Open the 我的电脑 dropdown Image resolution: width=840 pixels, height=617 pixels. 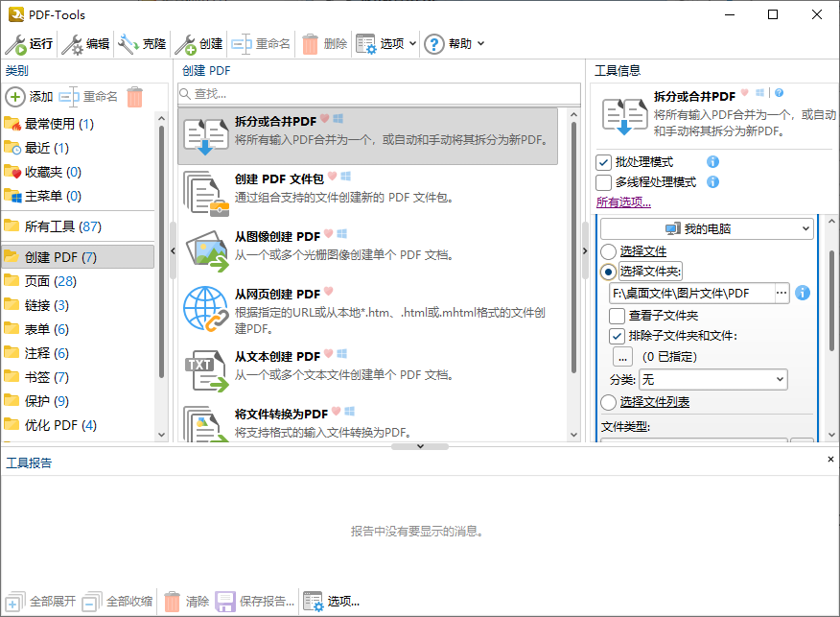click(706, 228)
